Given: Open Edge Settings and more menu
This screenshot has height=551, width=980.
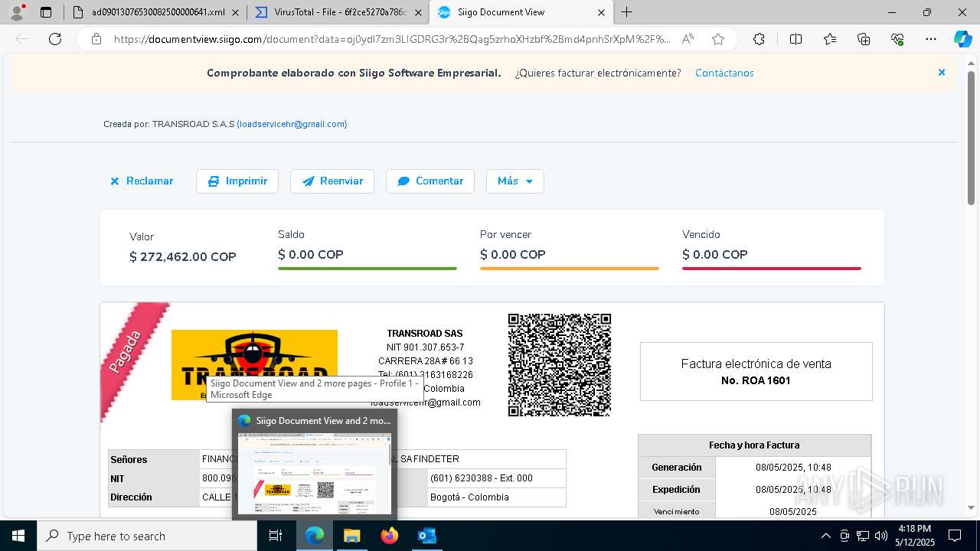Looking at the screenshot, I should (x=931, y=39).
